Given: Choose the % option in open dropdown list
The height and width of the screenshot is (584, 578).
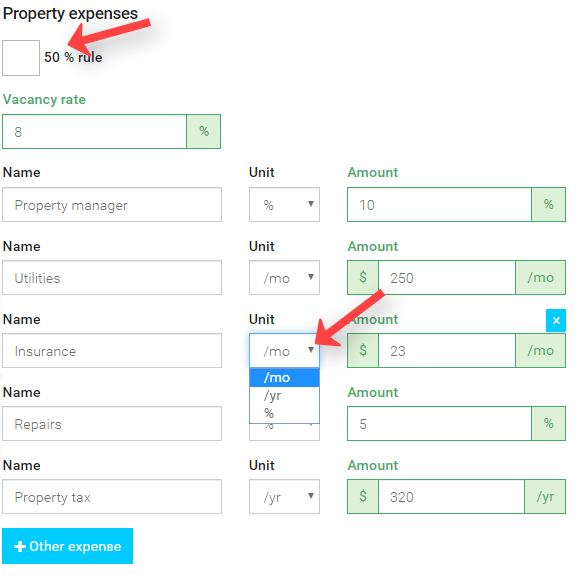Looking at the screenshot, I should click(x=284, y=413).
